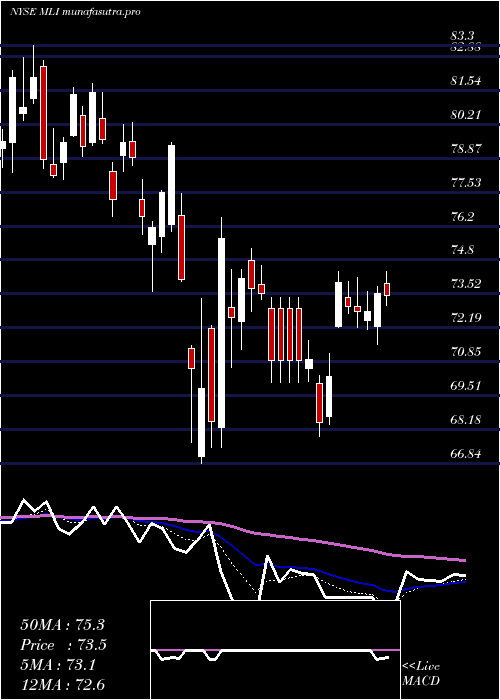Click the 83.3 price axis label
500x700 pixels.
click(464, 35)
